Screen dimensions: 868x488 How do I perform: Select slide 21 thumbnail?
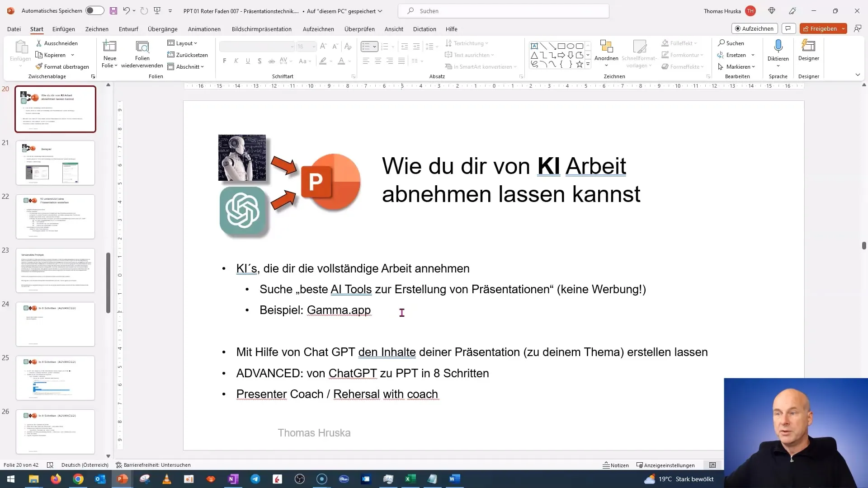55,163
